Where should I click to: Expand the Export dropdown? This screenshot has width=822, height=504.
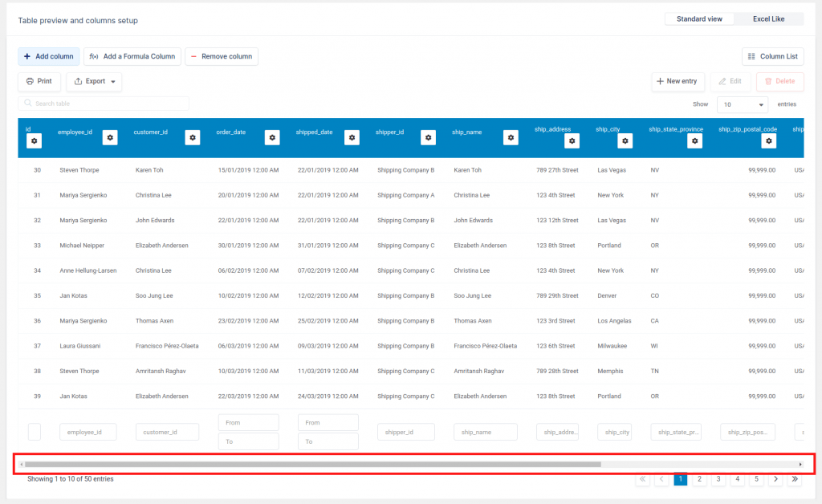[x=93, y=81]
